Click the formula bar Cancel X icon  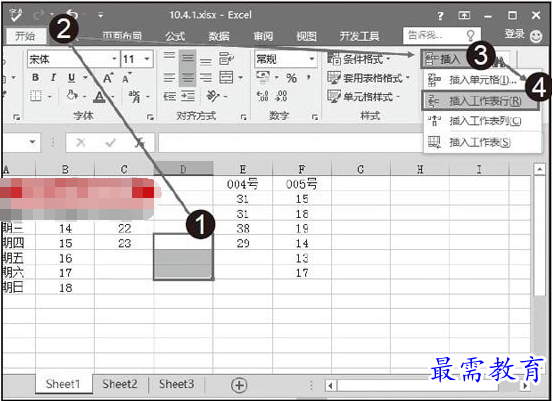tap(81, 142)
